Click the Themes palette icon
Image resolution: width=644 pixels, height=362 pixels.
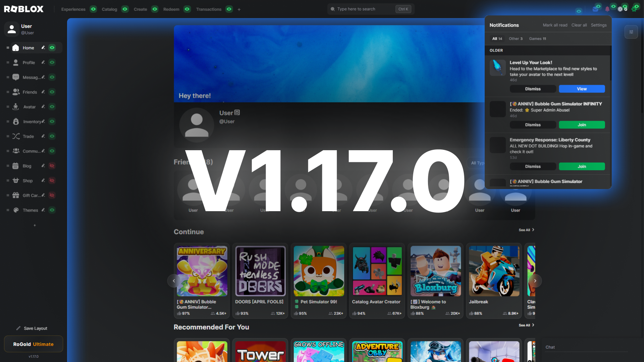16,210
